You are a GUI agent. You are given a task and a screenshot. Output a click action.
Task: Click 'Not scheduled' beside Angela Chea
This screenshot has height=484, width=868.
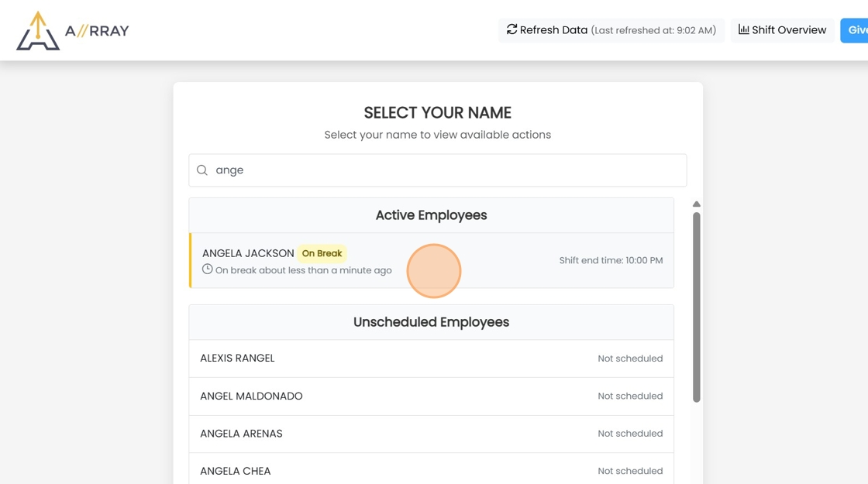coord(630,471)
